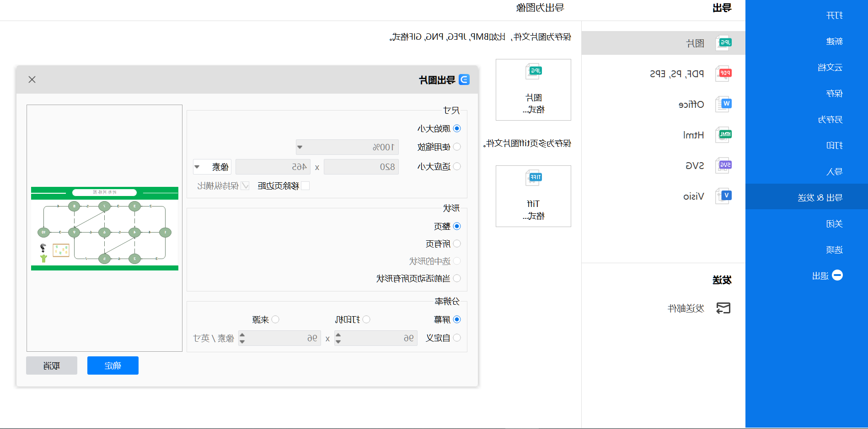This screenshot has width=868, height=429.
Task: Select the 屏幕 resolution radio button
Action: (x=457, y=319)
